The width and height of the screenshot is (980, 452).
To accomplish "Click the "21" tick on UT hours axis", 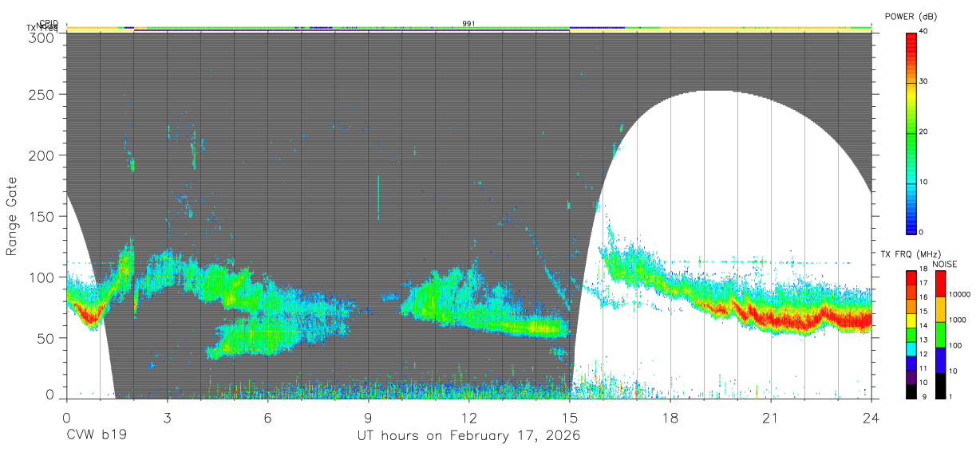I will (x=770, y=417).
